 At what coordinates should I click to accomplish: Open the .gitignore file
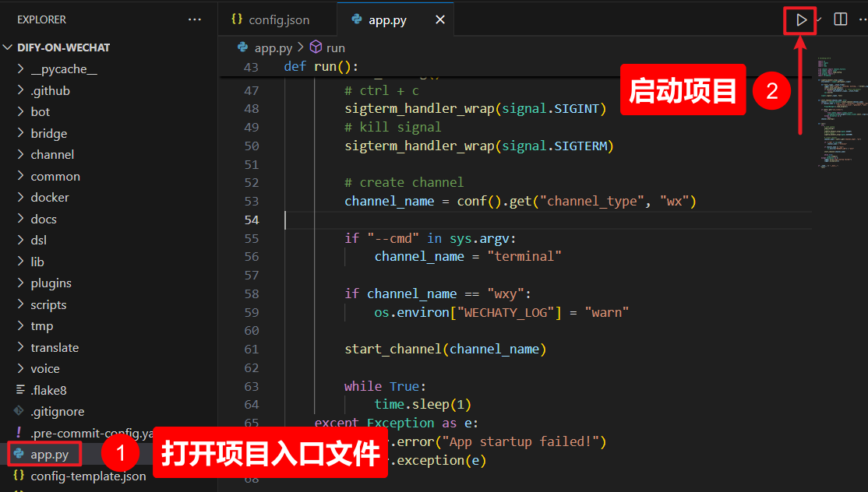(x=58, y=412)
